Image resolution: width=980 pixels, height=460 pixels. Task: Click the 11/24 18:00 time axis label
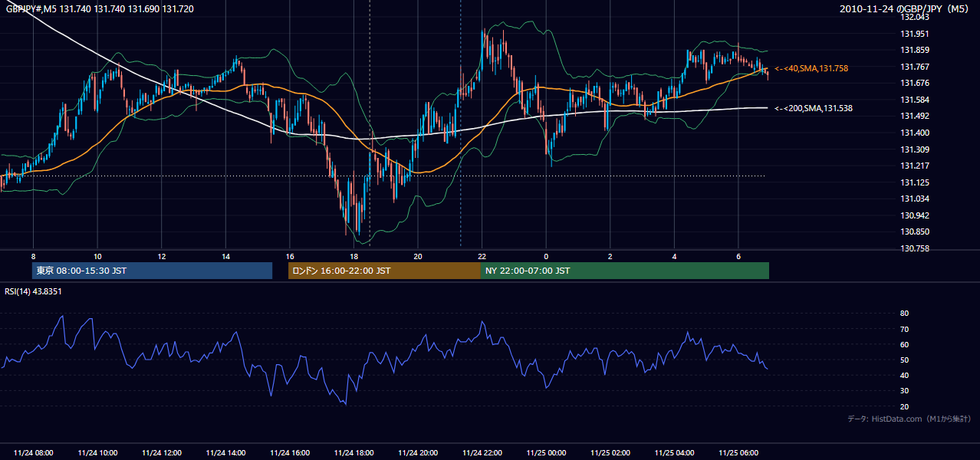(354, 453)
